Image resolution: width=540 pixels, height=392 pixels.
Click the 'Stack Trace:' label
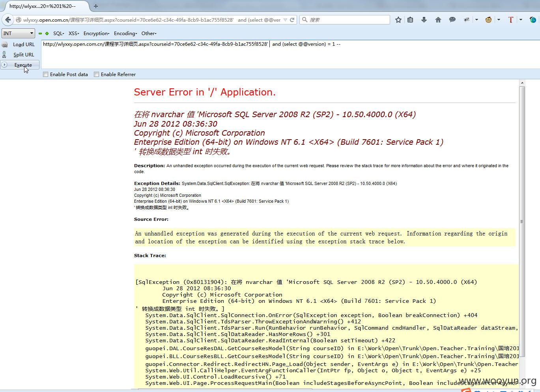[x=150, y=256]
